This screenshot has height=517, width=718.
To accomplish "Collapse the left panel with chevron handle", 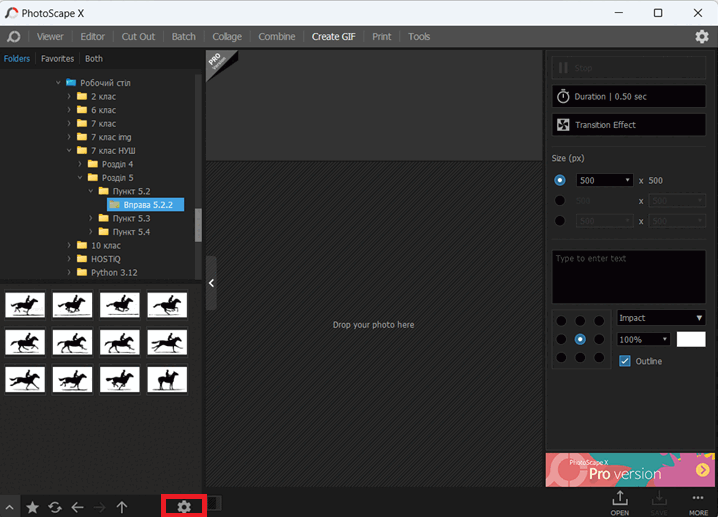I will coord(211,283).
